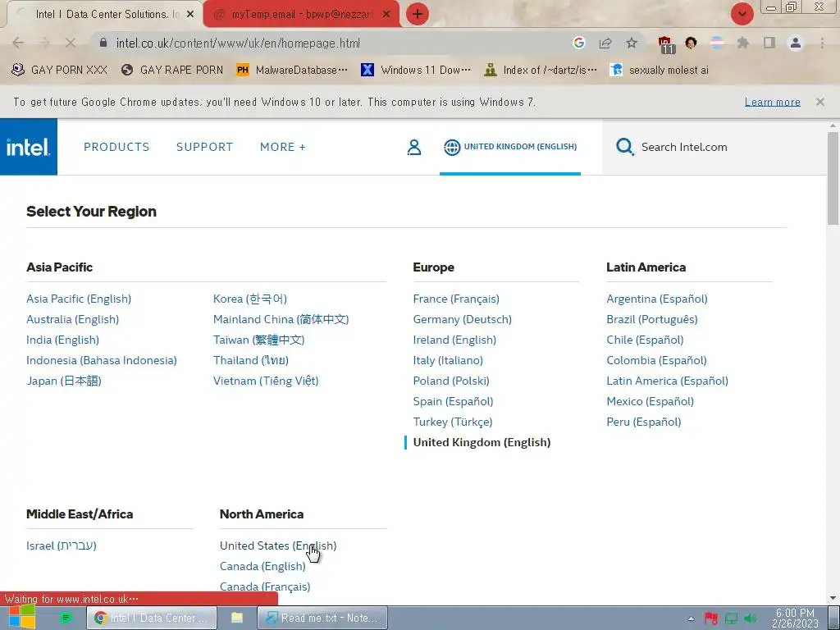
Task: Collapse United Kingdom (English) region selector
Action: point(510,147)
